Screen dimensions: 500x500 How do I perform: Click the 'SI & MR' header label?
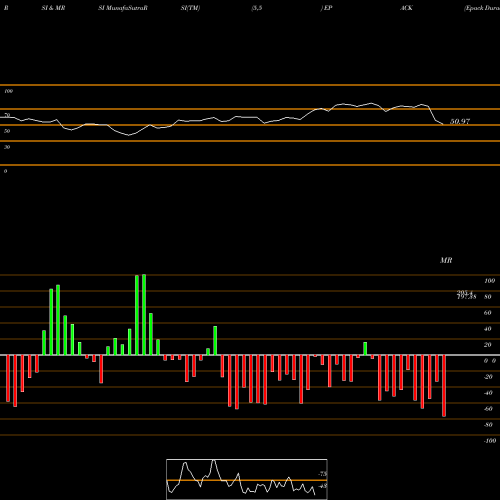click(53, 8)
